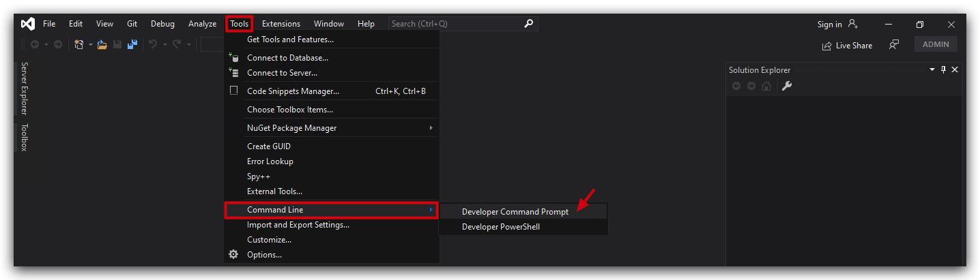Open the Toolbox side tab
Viewport: 980px width, 280px height.
24,137
